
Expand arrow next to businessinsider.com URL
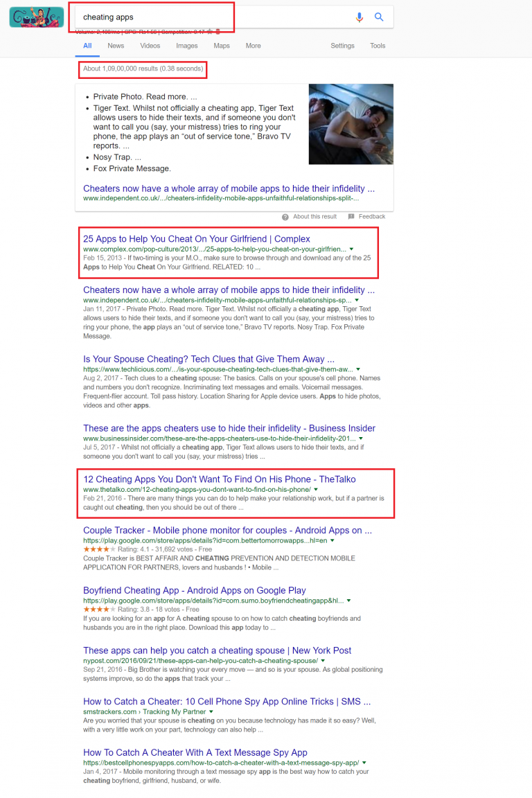360,438
